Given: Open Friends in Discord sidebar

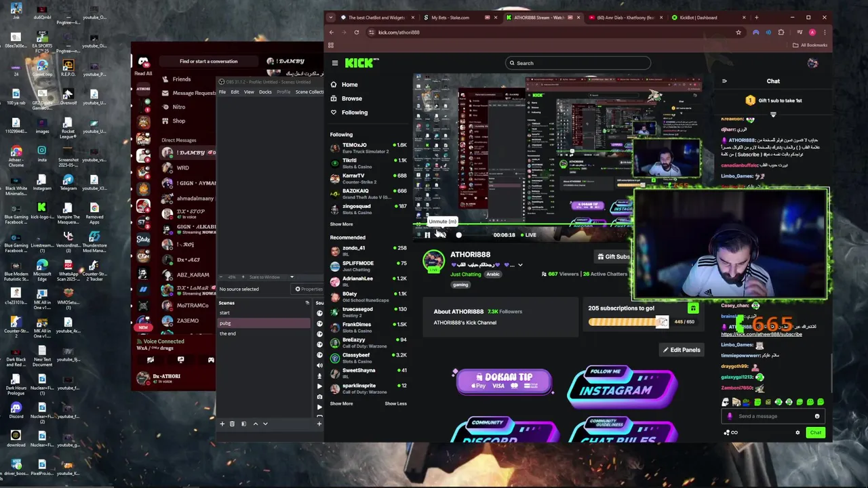Looking at the screenshot, I should [176, 79].
